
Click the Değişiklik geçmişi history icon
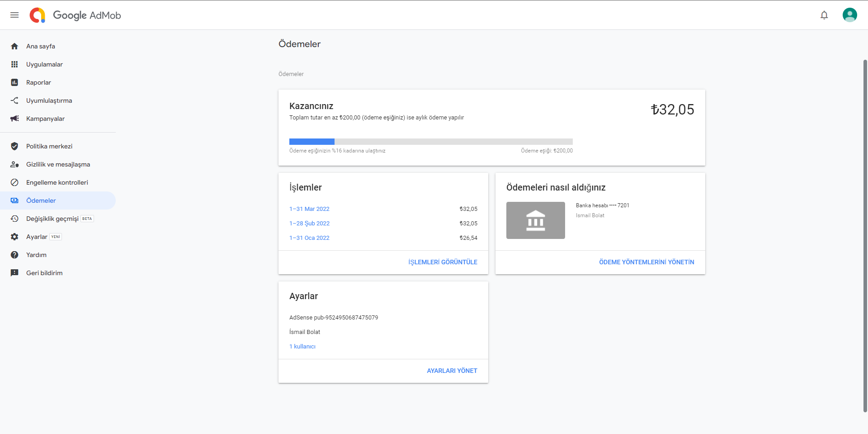14,219
